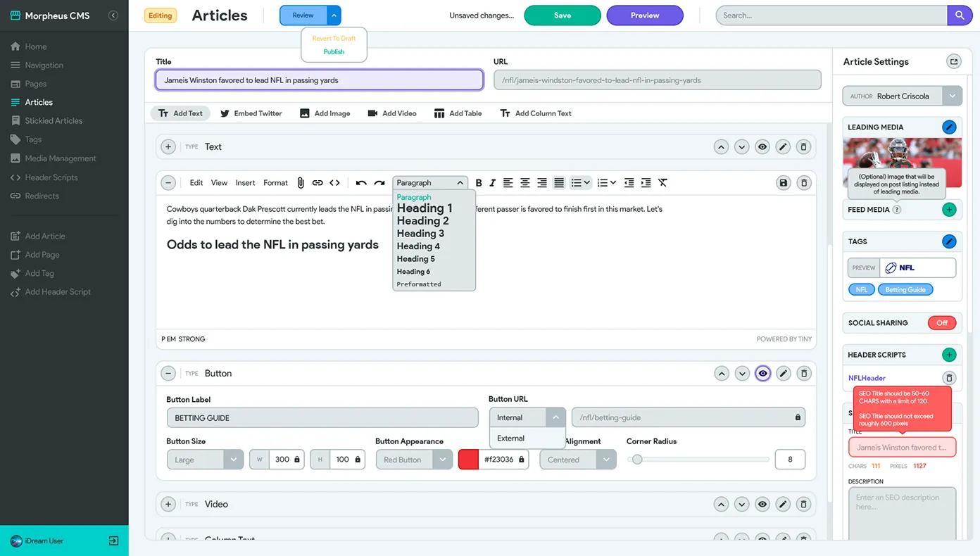The width and height of the screenshot is (980, 556).
Task: Open article settings pop-out icon
Action: (x=954, y=62)
